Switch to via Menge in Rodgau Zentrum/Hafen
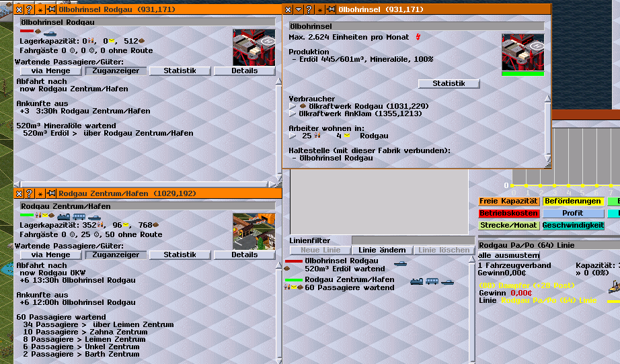The image size is (620, 364). point(51,255)
